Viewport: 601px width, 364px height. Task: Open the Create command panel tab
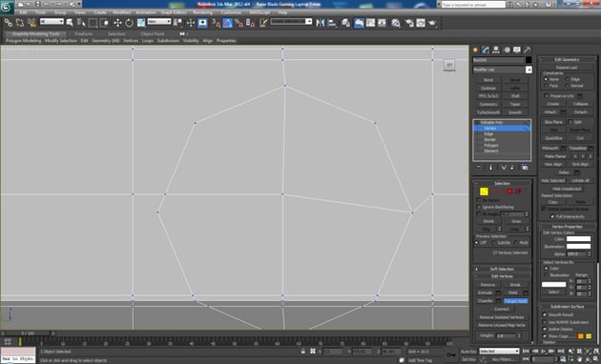pyautogui.click(x=476, y=50)
